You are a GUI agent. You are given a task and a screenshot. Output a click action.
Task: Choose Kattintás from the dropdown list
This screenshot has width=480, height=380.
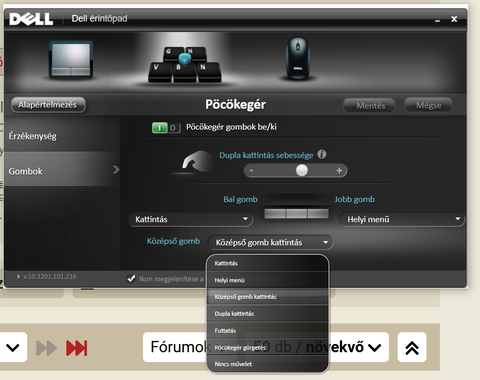point(268,263)
